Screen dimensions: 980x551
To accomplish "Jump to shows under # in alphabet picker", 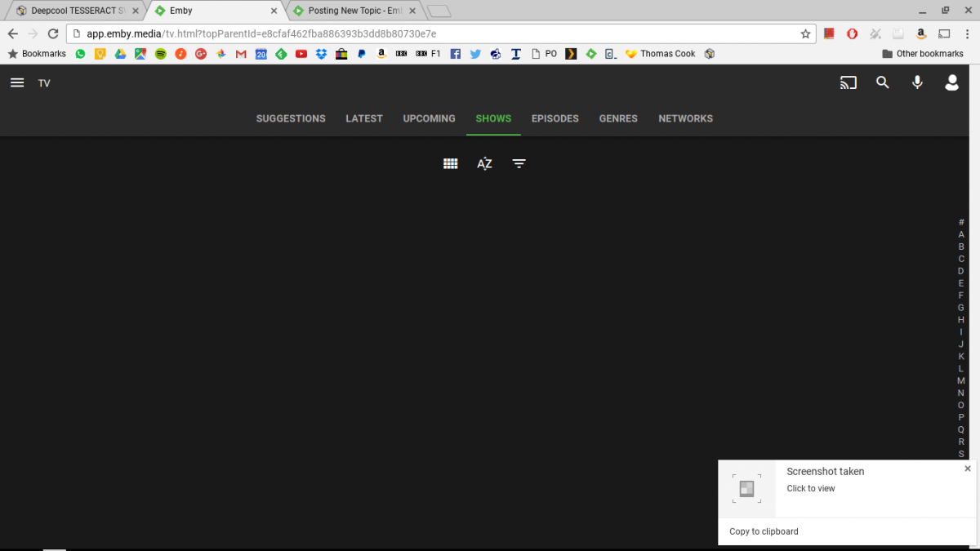I will [x=961, y=222].
